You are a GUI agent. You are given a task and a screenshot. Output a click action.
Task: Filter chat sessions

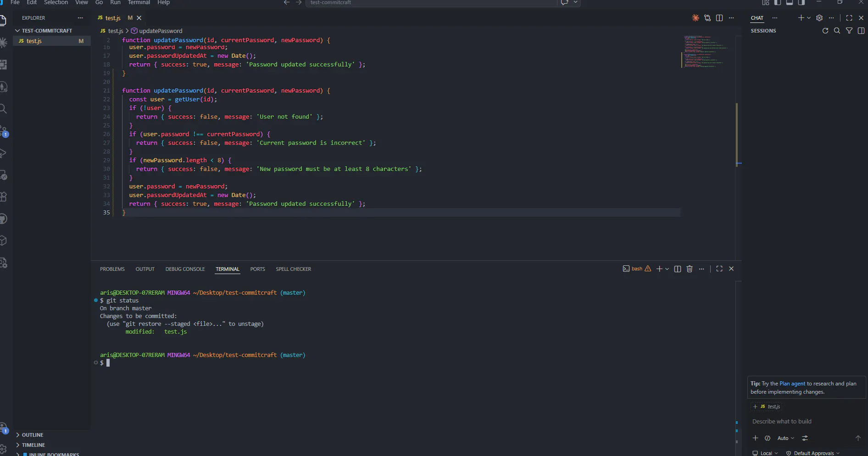click(x=849, y=31)
